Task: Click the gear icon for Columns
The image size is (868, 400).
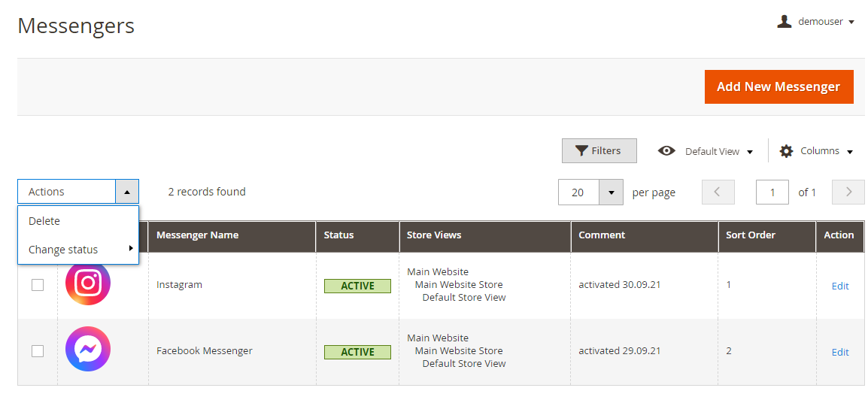Action: click(786, 151)
